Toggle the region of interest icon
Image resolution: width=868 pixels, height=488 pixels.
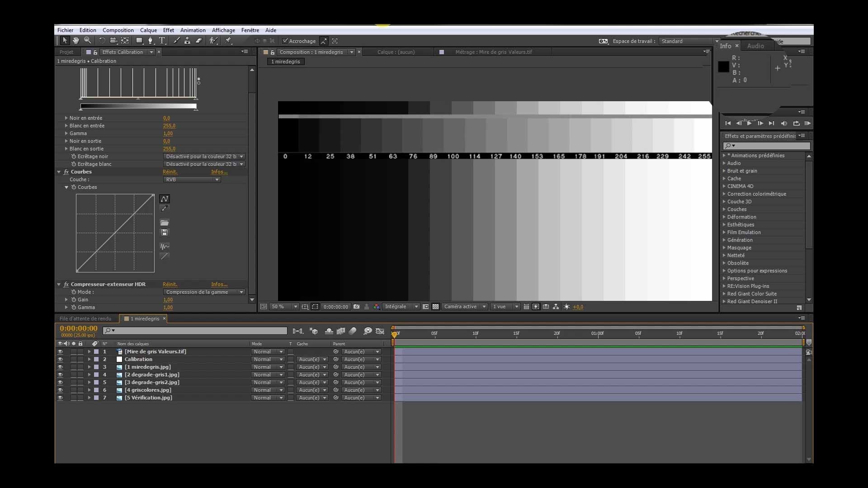coord(425,307)
